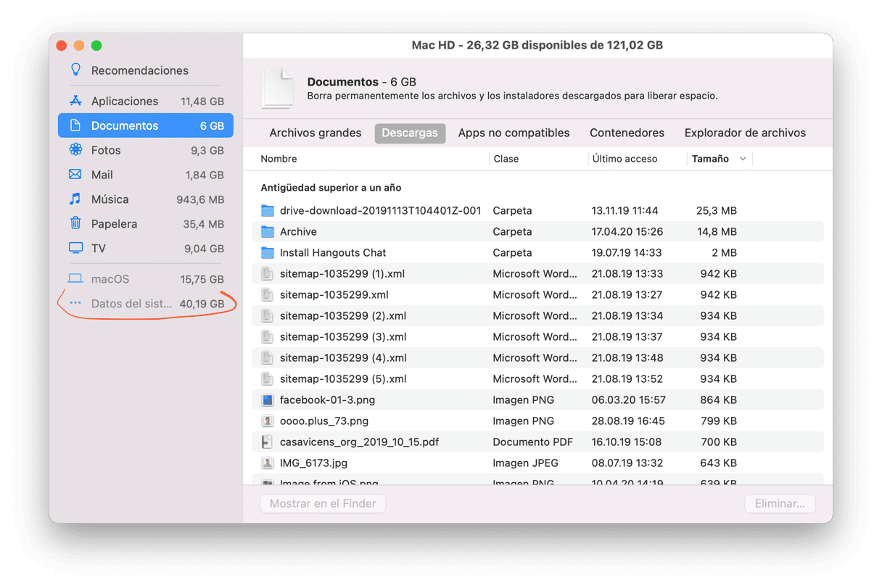Click the date 19.07.19 14:33

[627, 253]
